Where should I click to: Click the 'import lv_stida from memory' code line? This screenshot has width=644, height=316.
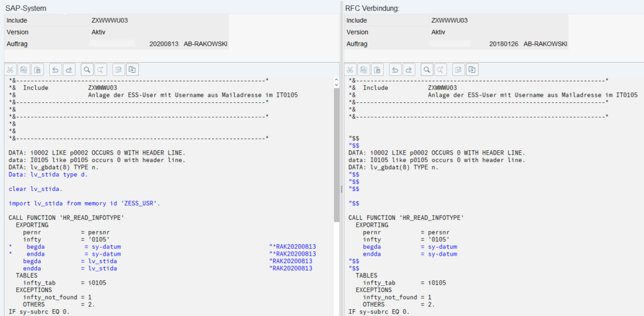pos(84,203)
